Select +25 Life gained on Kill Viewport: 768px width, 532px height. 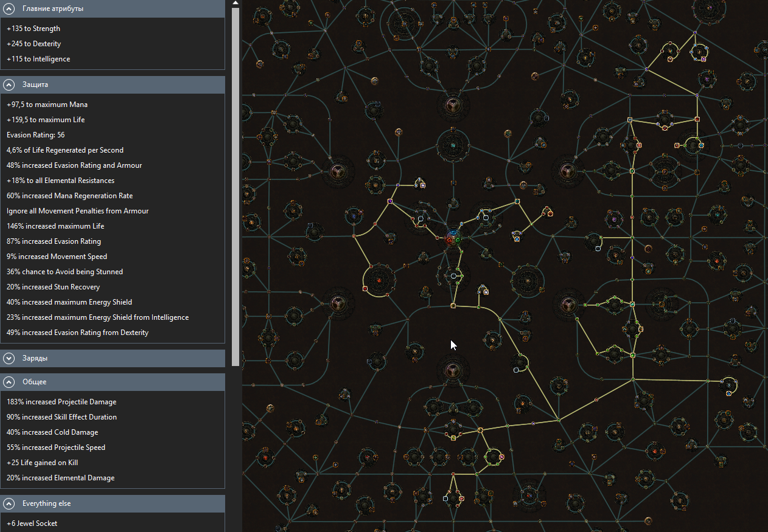[42, 463]
